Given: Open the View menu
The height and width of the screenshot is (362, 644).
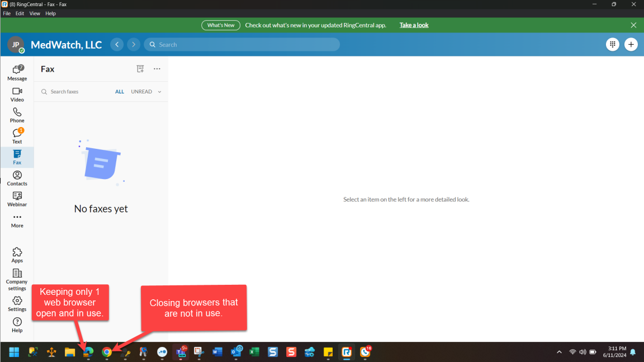Looking at the screenshot, I should point(35,13).
